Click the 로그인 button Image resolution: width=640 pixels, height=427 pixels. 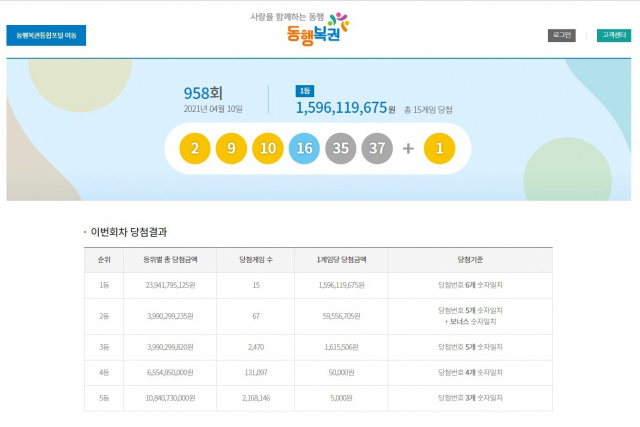tap(562, 35)
